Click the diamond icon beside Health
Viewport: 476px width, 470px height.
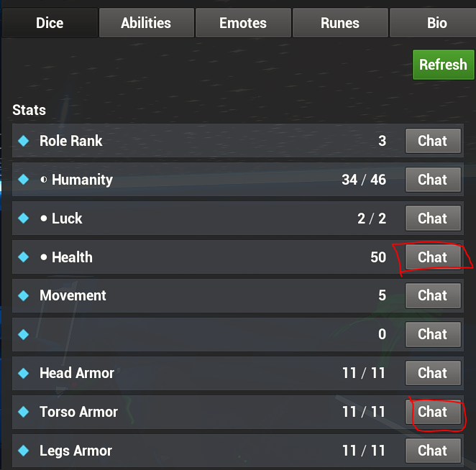[x=23, y=257]
